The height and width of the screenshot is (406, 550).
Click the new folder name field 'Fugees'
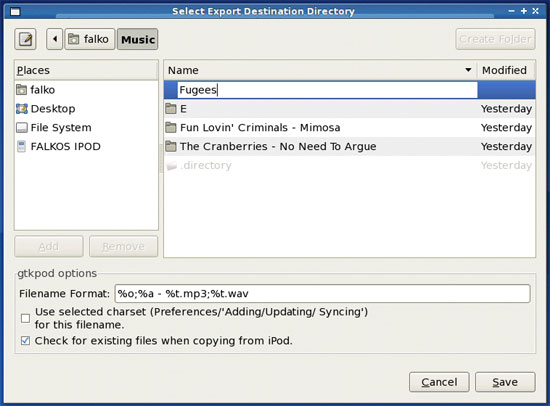pos(327,90)
